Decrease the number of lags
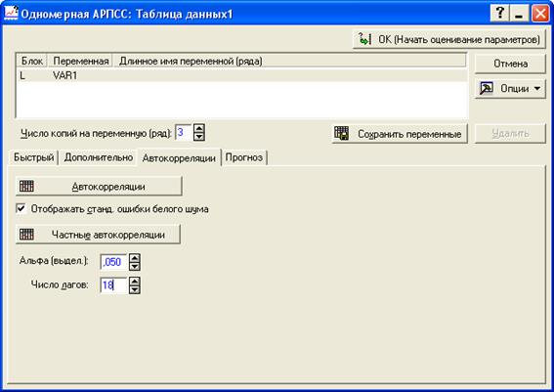Screen dimensions: 554x392 click(134, 289)
